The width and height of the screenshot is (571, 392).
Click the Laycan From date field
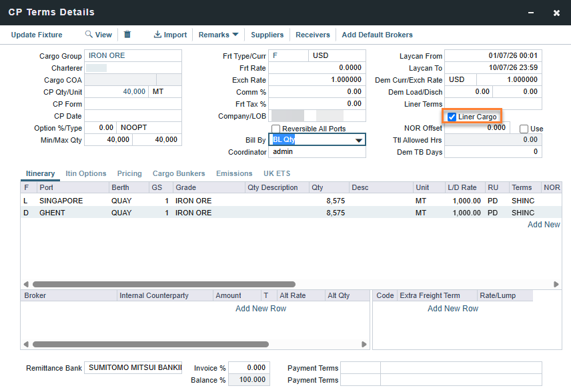[x=493, y=56]
